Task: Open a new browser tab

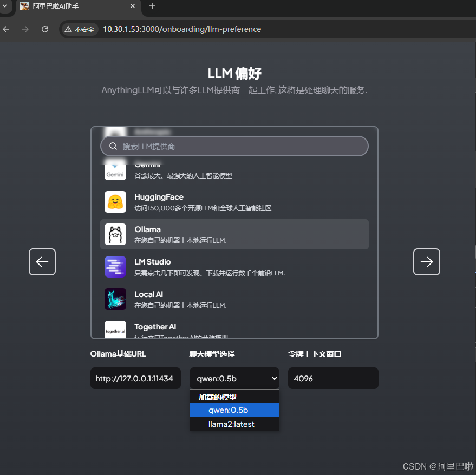Action: [152, 6]
